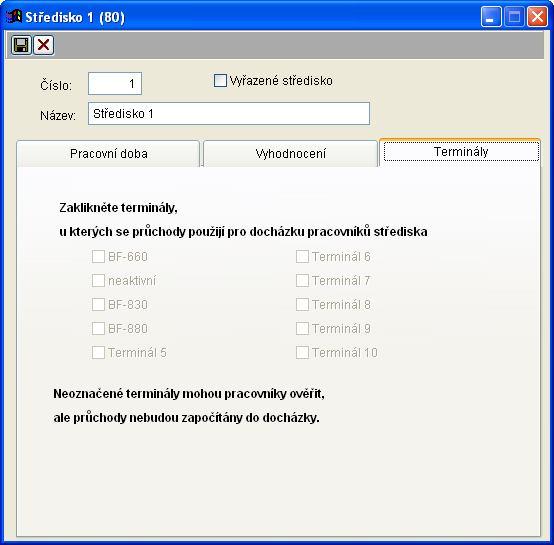554x545 pixels.
Task: Check the Terminál 6 checkbox
Action: 302,256
